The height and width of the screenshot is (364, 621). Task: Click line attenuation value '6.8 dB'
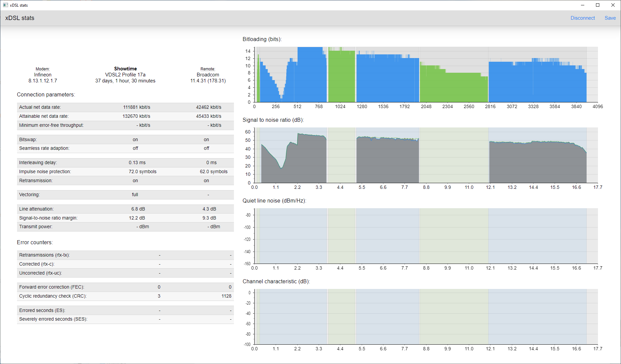(138, 209)
